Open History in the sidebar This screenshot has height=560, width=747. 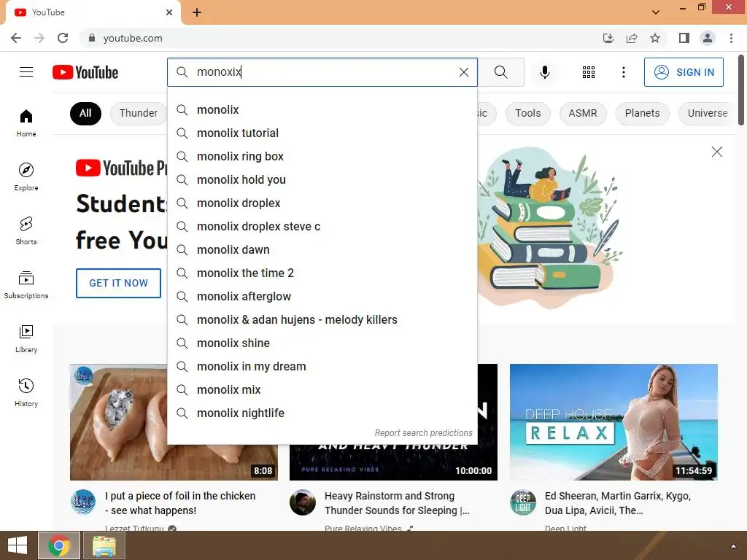pyautogui.click(x=26, y=392)
